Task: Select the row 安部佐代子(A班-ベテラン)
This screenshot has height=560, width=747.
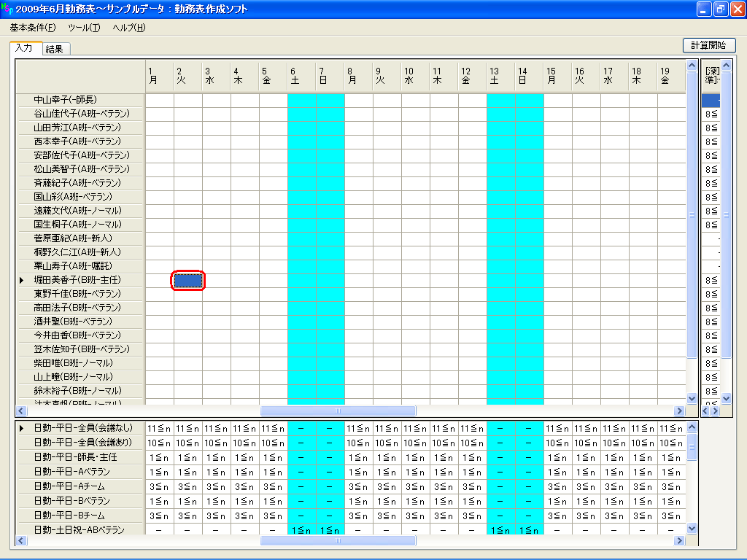Action: [80, 155]
